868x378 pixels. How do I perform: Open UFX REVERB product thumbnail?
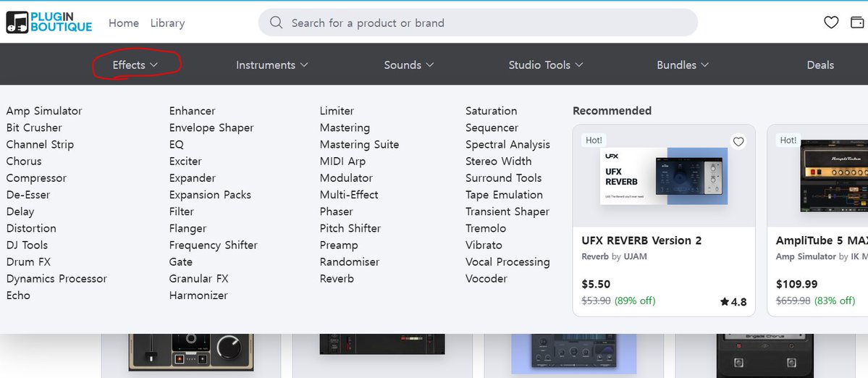664,176
